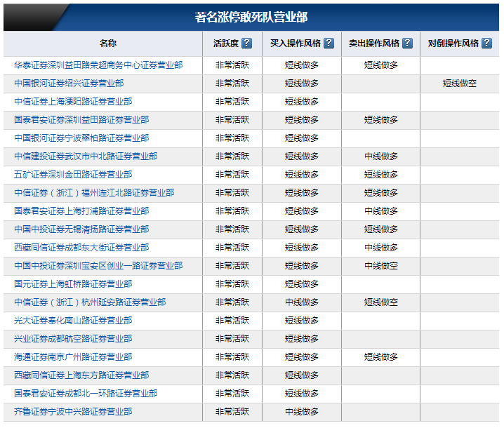Open 中信证券（浙江）福州连江北路证券营业部 link

[94, 193]
